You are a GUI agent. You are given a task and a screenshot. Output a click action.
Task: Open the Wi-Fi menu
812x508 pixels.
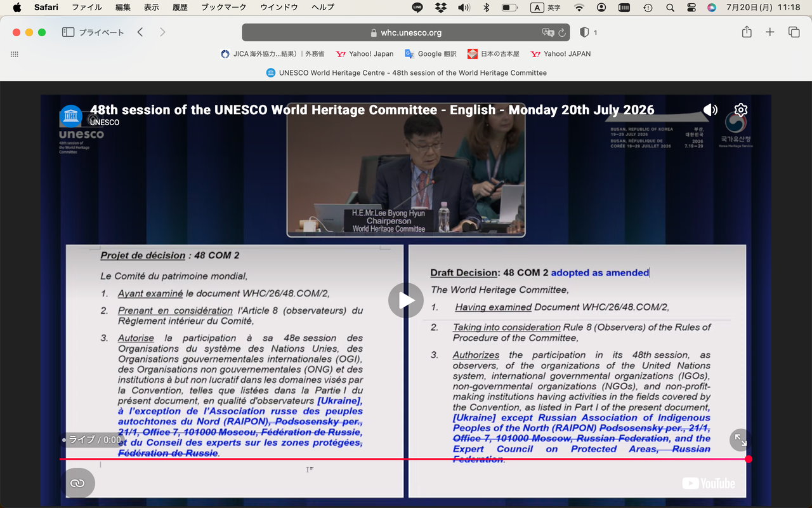[x=579, y=8]
